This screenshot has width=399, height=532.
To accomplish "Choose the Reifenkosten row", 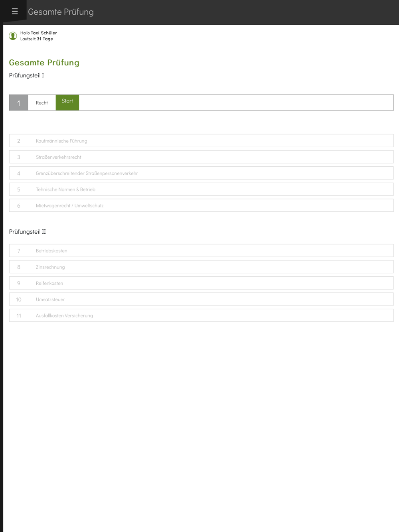I will click(x=201, y=283).
